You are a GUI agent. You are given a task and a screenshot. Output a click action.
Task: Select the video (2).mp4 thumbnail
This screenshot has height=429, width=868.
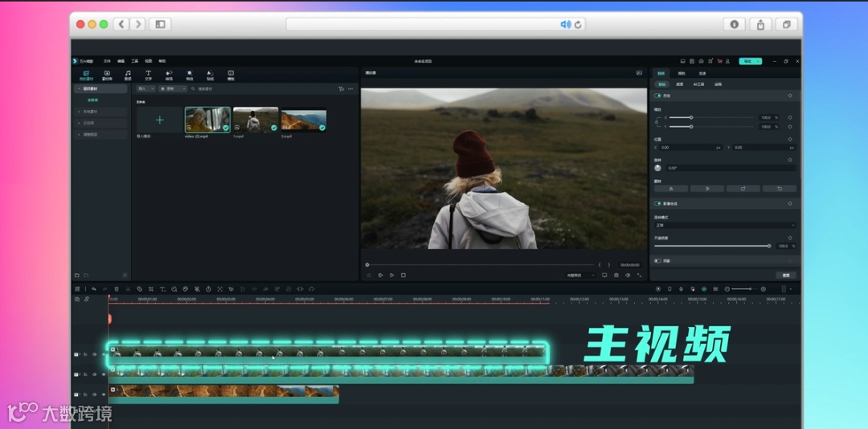point(207,120)
